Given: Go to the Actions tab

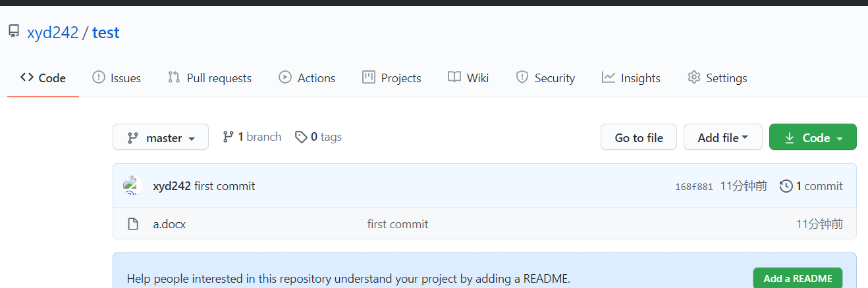Looking at the screenshot, I should 307,78.
